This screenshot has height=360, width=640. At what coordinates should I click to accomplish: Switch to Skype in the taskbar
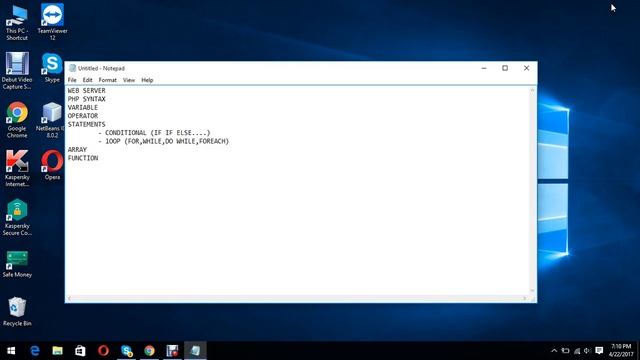pos(127,351)
